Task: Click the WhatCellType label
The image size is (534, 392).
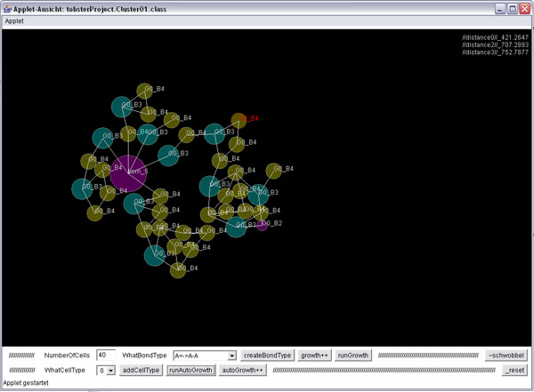Action: coord(65,370)
